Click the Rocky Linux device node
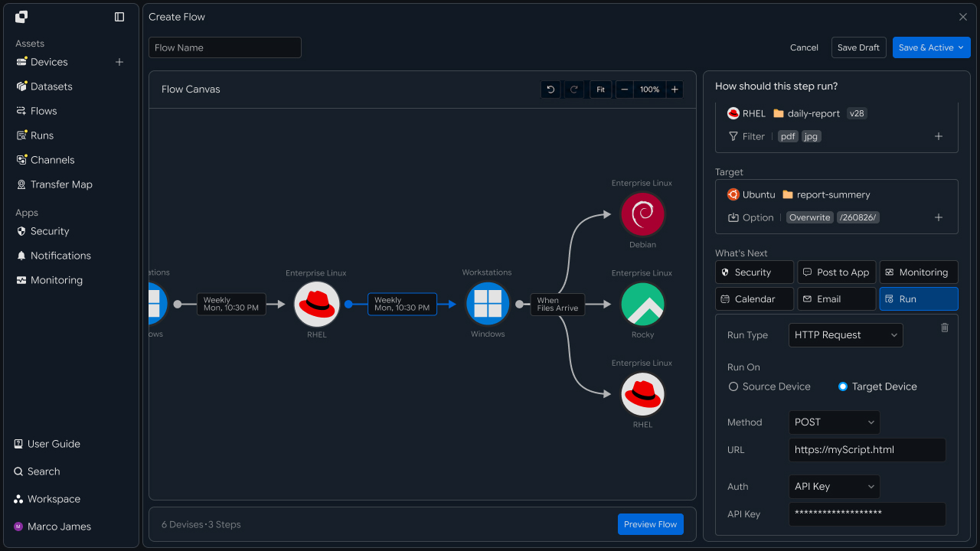Screen dimensions: 980x551 [x=643, y=304]
